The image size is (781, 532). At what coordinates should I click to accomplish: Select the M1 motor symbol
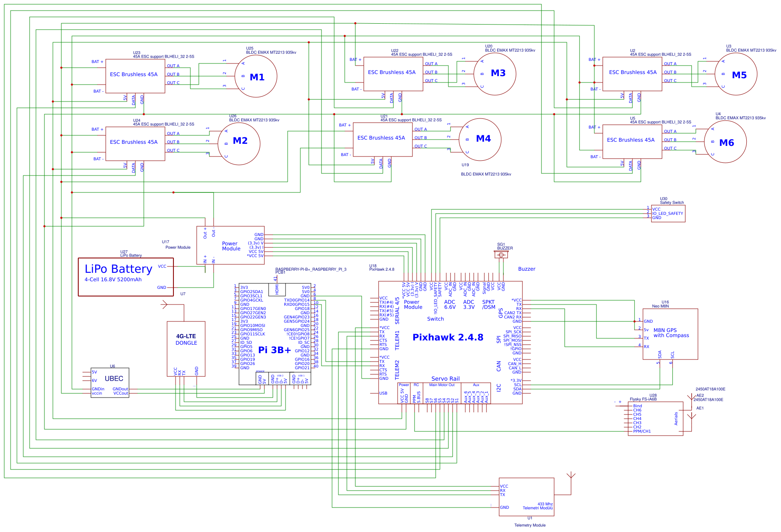256,77
